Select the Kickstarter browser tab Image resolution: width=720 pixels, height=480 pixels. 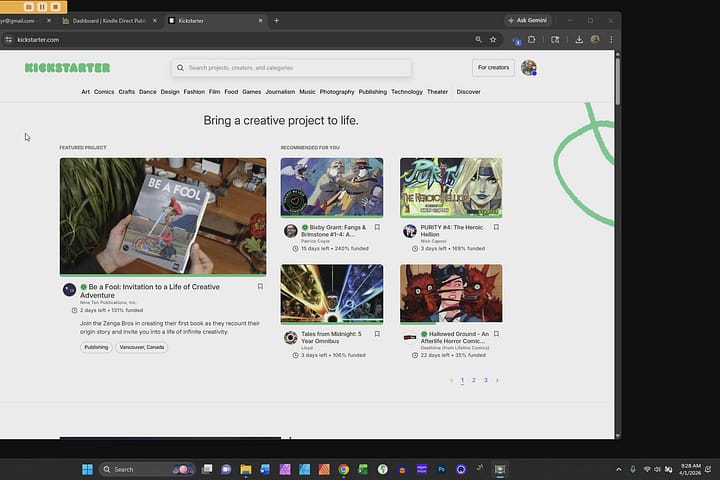[x=215, y=21]
